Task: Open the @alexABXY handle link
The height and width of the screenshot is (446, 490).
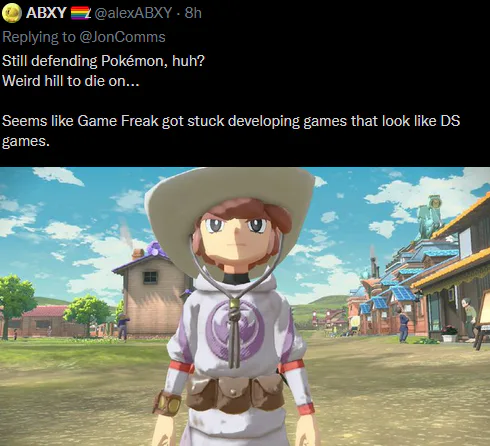Action: point(133,13)
